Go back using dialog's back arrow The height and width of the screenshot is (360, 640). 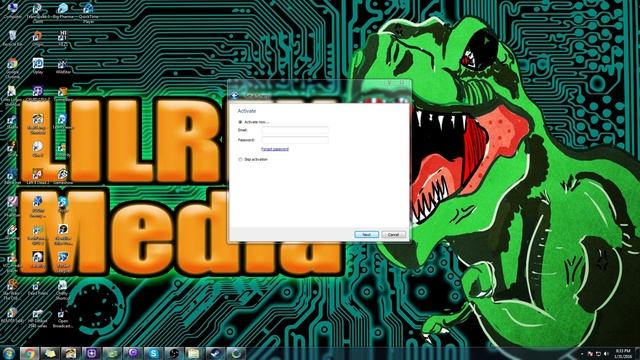click(235, 96)
